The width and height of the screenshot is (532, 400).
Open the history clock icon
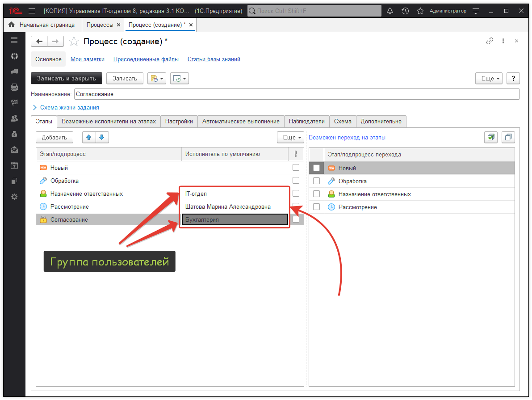coord(405,11)
